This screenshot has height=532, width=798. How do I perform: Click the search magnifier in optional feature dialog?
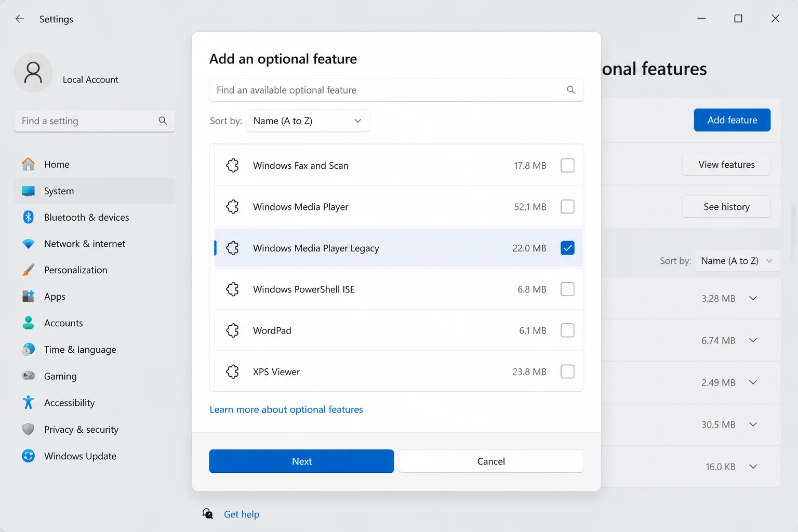pyautogui.click(x=571, y=90)
